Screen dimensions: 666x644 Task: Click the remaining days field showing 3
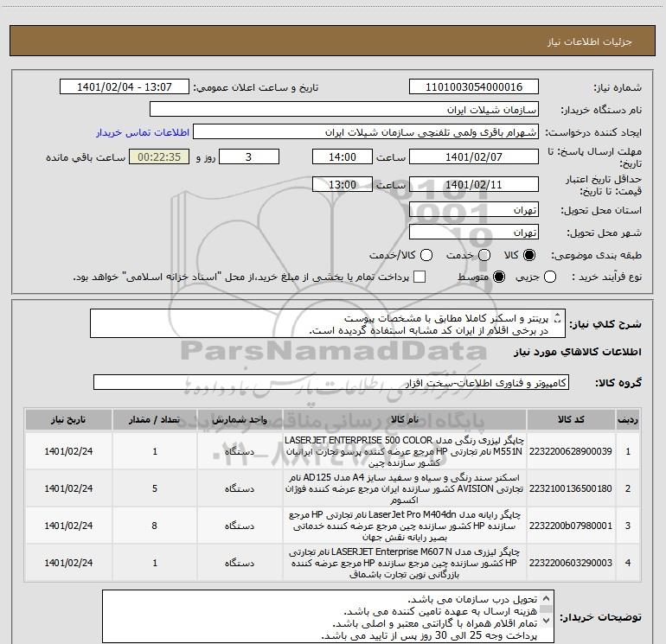pos(249,156)
